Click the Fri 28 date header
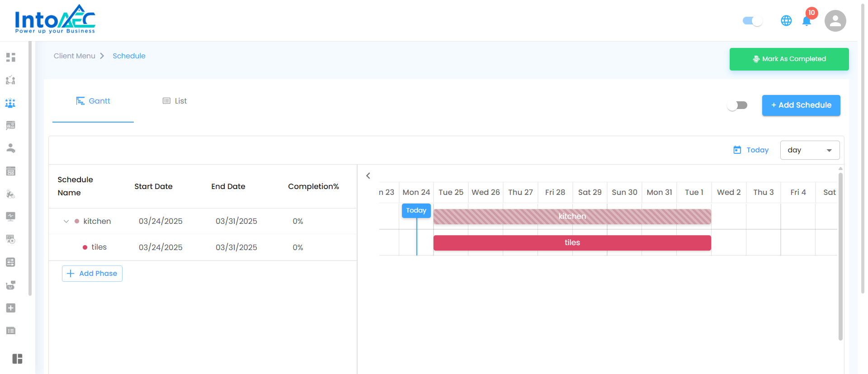 pyautogui.click(x=555, y=192)
